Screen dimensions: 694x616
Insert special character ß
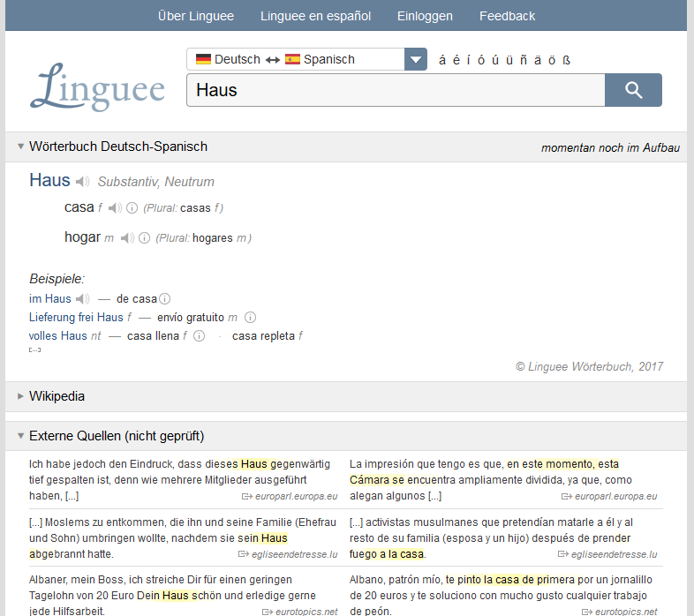coord(567,60)
